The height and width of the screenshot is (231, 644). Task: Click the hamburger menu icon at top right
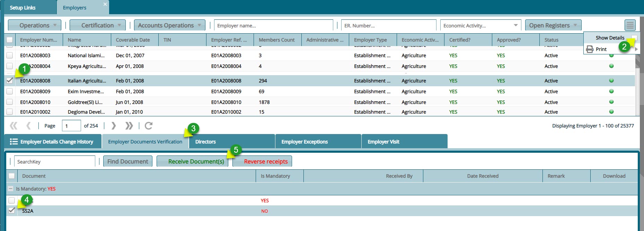click(630, 25)
